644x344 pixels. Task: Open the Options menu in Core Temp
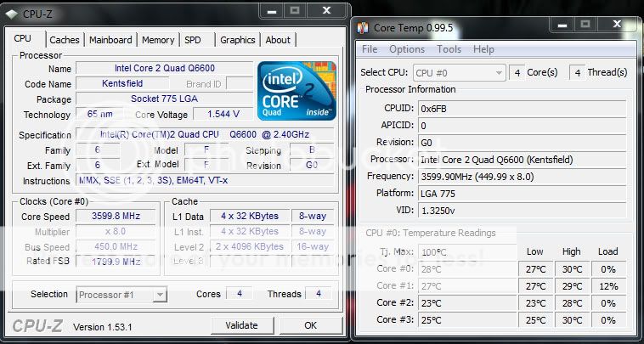[407, 49]
